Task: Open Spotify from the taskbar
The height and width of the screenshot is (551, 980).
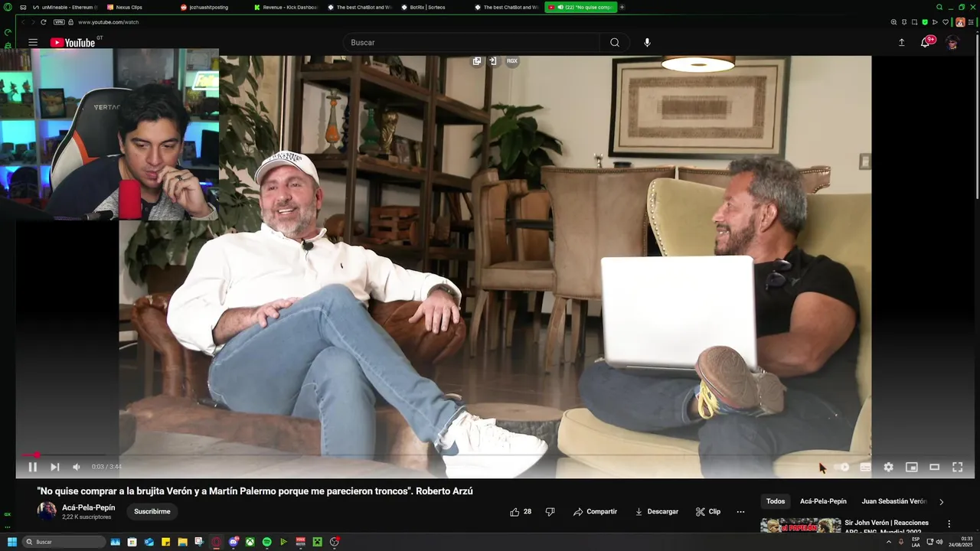Action: [266, 542]
